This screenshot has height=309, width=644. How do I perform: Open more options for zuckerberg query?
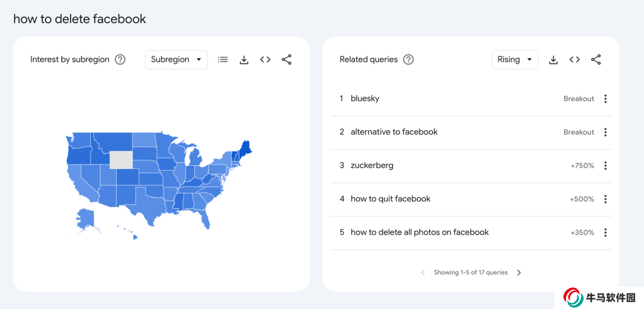click(606, 165)
